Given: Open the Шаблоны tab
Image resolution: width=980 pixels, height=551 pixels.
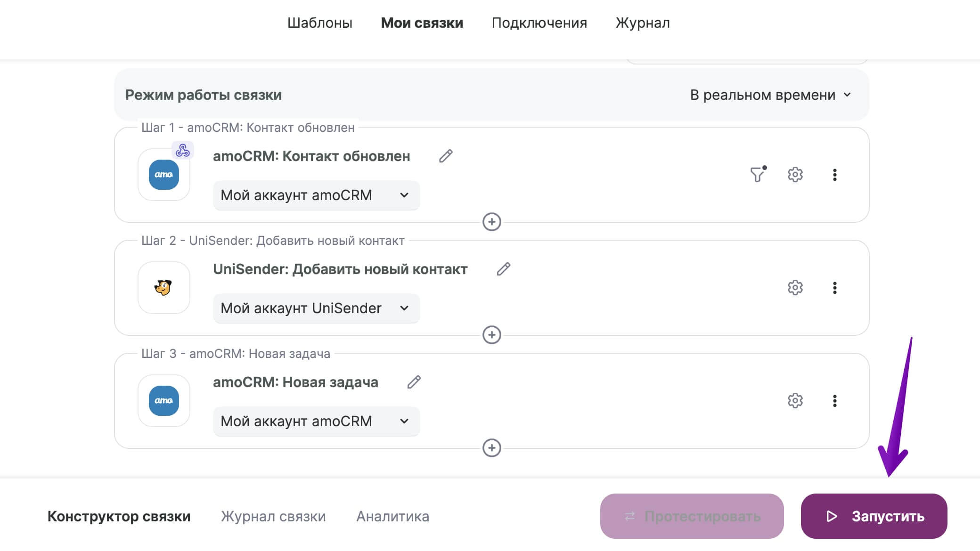Looking at the screenshot, I should (320, 23).
